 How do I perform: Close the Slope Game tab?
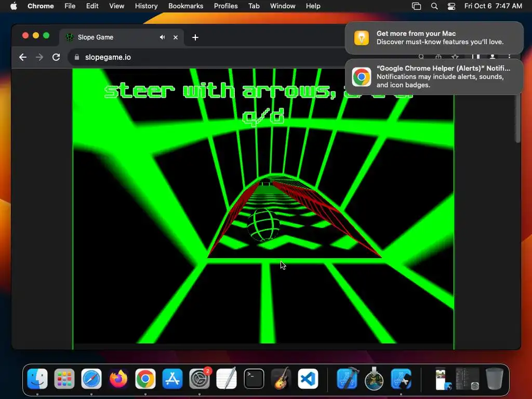tap(176, 37)
